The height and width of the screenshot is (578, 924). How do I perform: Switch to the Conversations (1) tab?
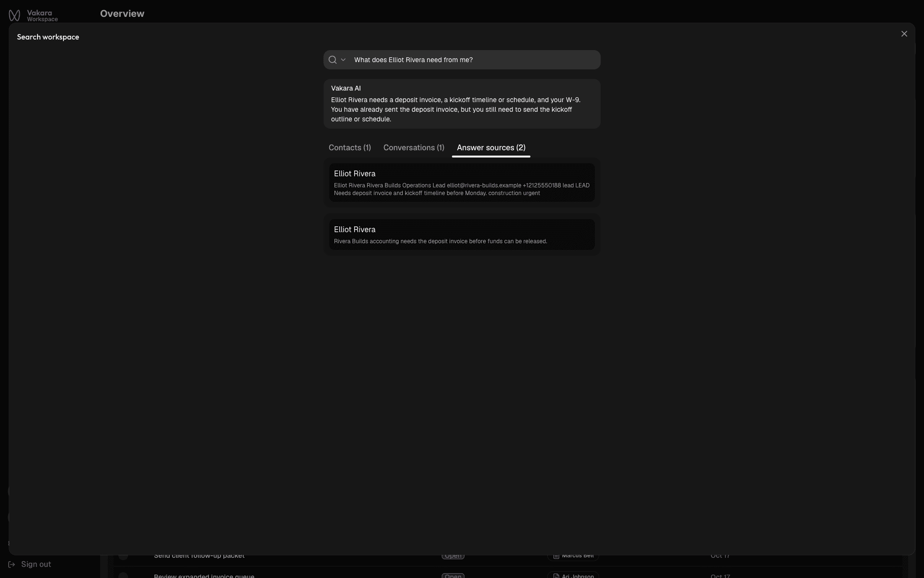coord(414,147)
